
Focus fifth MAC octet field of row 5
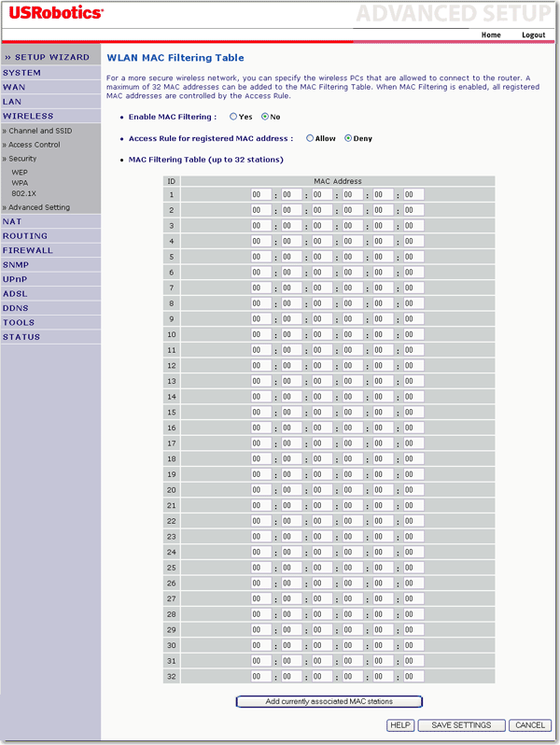[384, 257]
